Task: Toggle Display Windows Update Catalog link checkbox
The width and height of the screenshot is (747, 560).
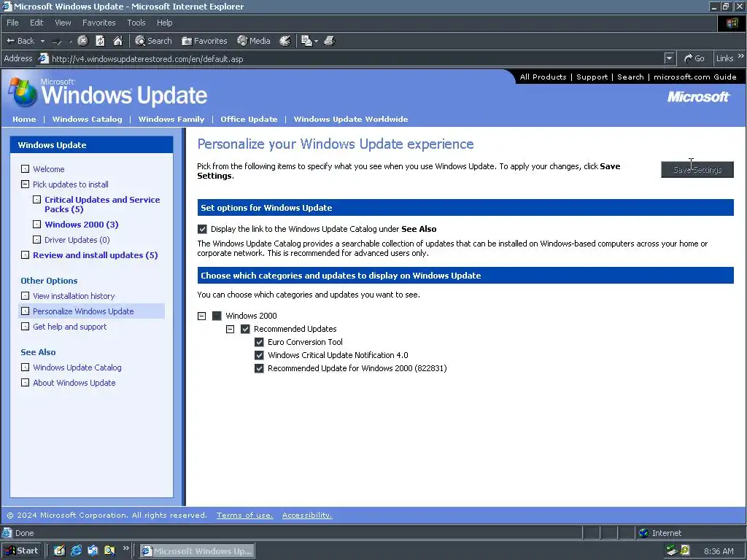Action: (x=202, y=229)
